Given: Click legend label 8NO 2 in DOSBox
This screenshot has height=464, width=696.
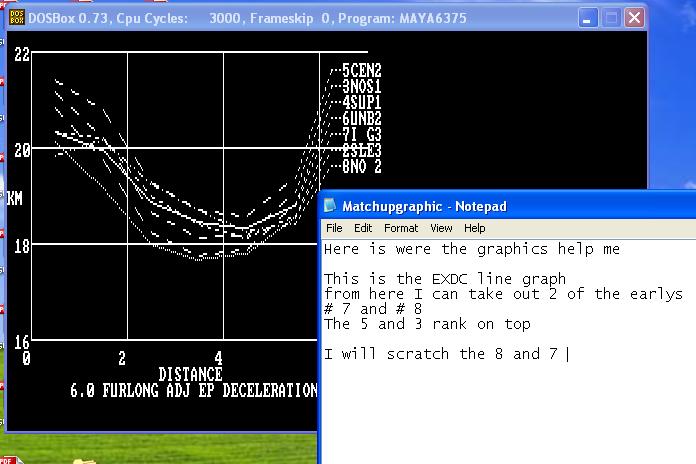Looking at the screenshot, I should (362, 166).
